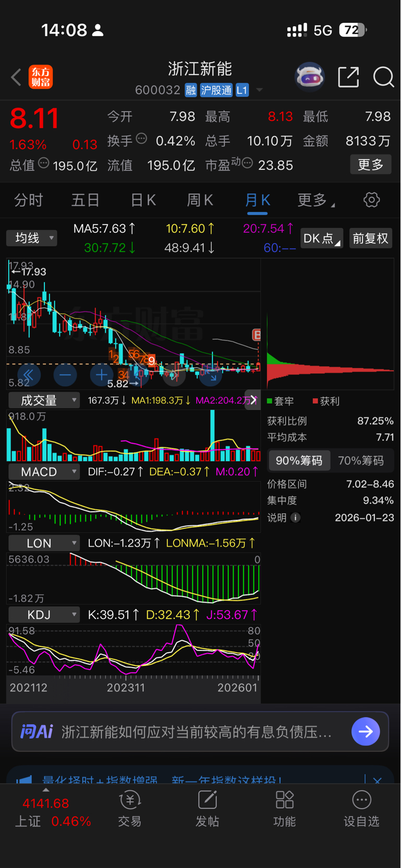Screen dimensions: 401x868
Task: Tap the 获利比例 87.25% value
Action: click(x=375, y=421)
